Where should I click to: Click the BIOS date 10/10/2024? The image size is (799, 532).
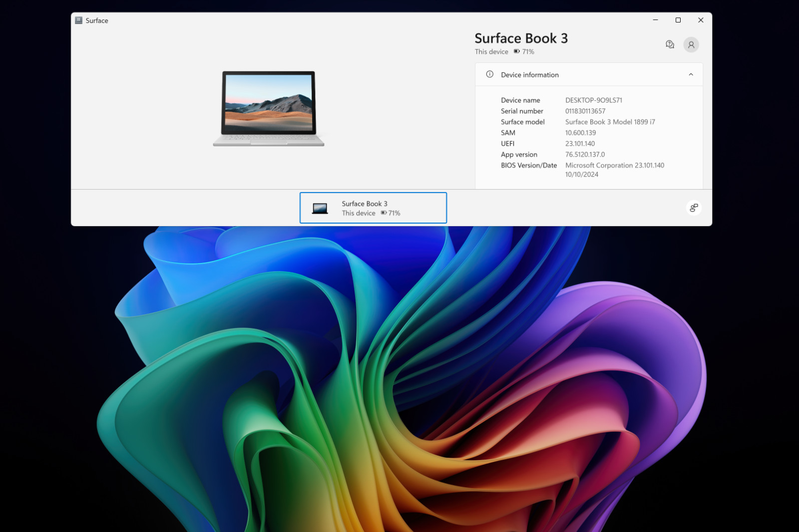[582, 175]
